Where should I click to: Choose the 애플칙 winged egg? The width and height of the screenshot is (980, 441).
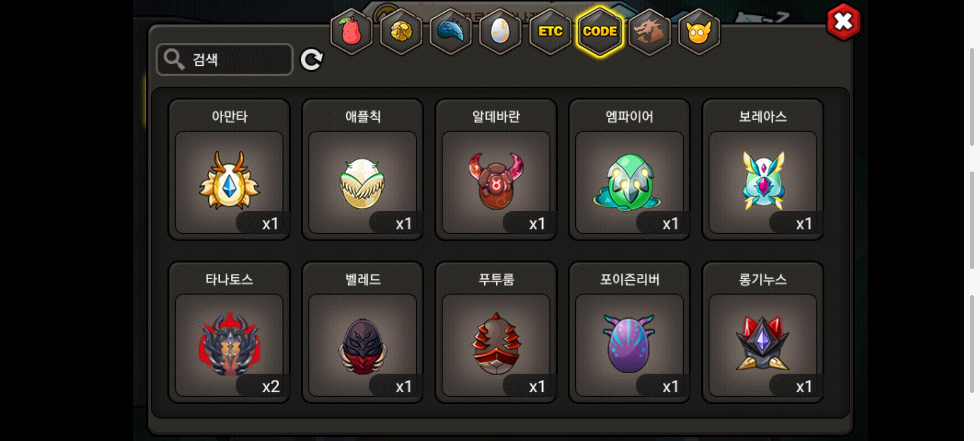(363, 169)
